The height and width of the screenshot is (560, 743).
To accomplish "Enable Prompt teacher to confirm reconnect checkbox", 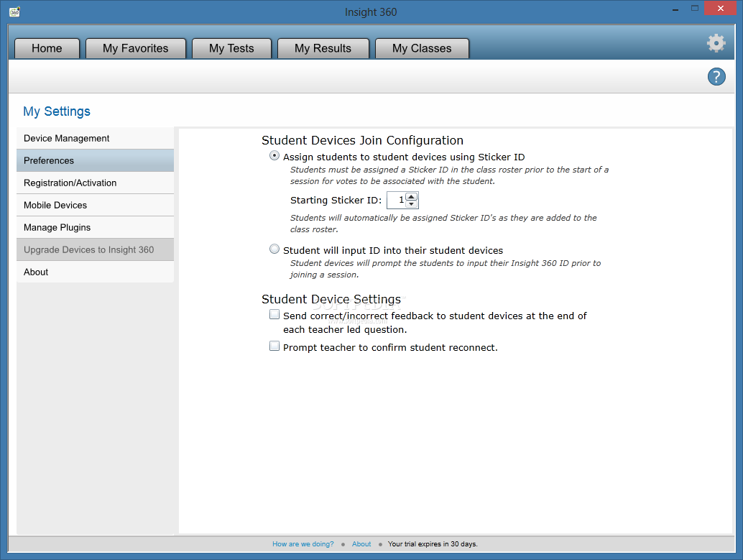I will pyautogui.click(x=274, y=346).
